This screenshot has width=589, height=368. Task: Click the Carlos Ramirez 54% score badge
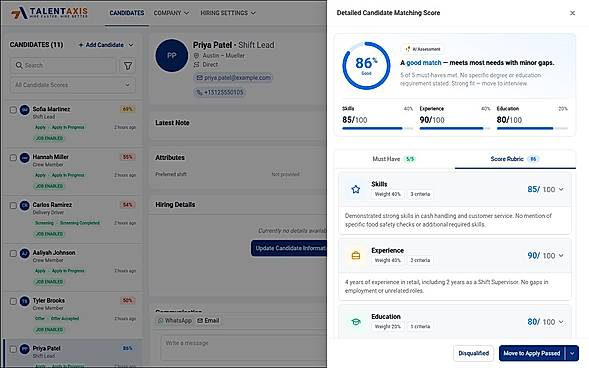(127, 205)
